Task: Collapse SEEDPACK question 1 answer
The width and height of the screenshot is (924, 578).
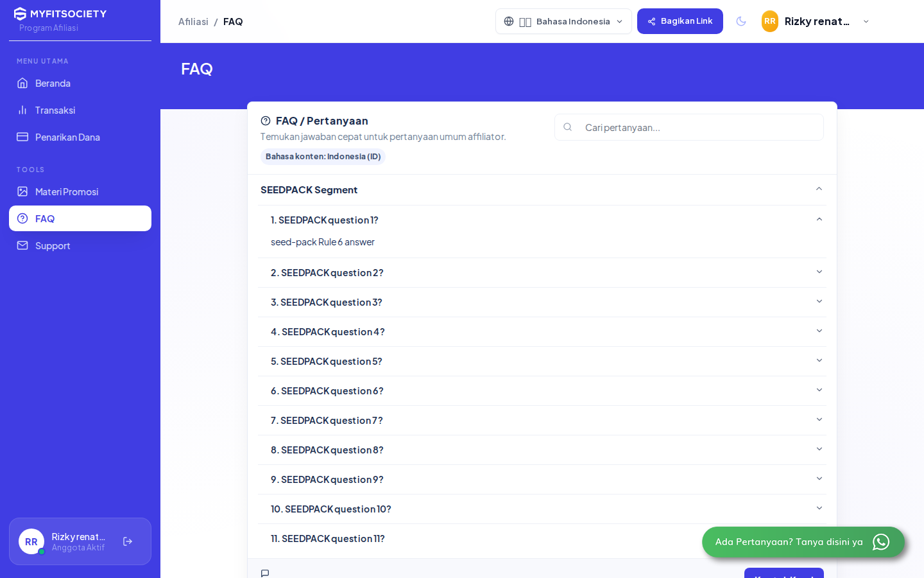Action: (x=542, y=220)
